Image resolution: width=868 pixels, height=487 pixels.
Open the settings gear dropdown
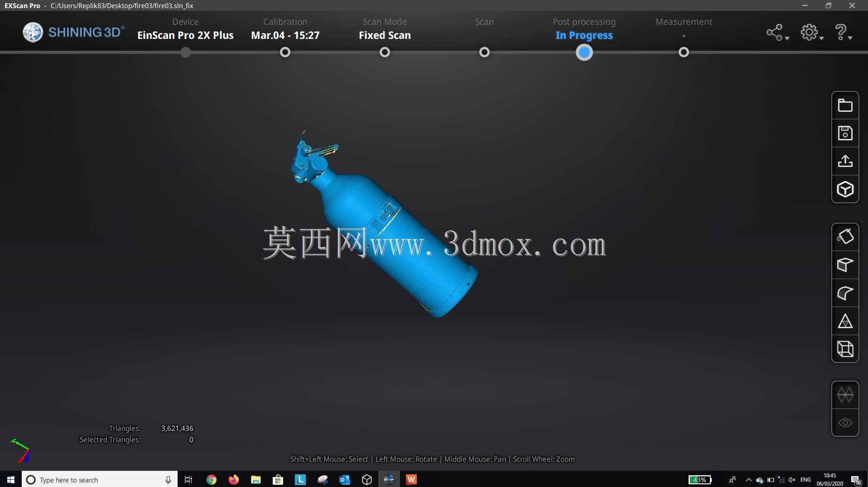811,33
